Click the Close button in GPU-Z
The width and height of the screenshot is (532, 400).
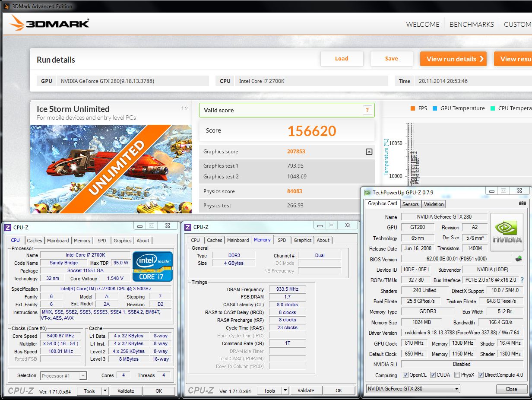click(511, 389)
